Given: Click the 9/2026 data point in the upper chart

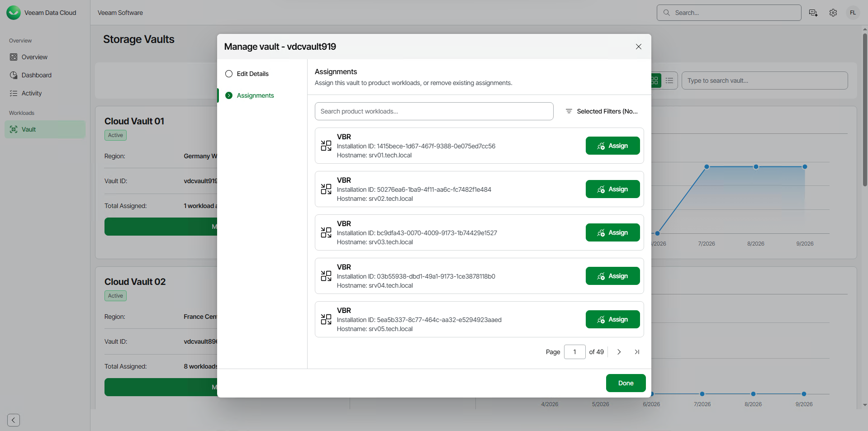Looking at the screenshot, I should pos(805,167).
